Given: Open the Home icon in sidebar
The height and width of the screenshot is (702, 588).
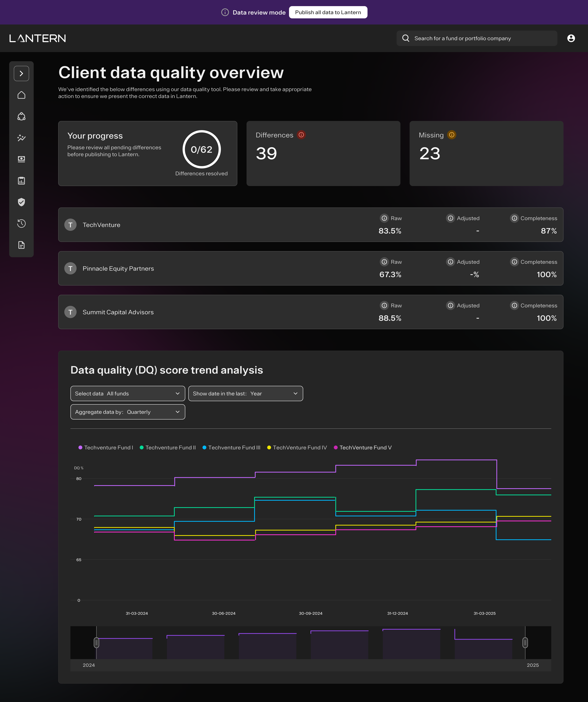Looking at the screenshot, I should pos(21,95).
